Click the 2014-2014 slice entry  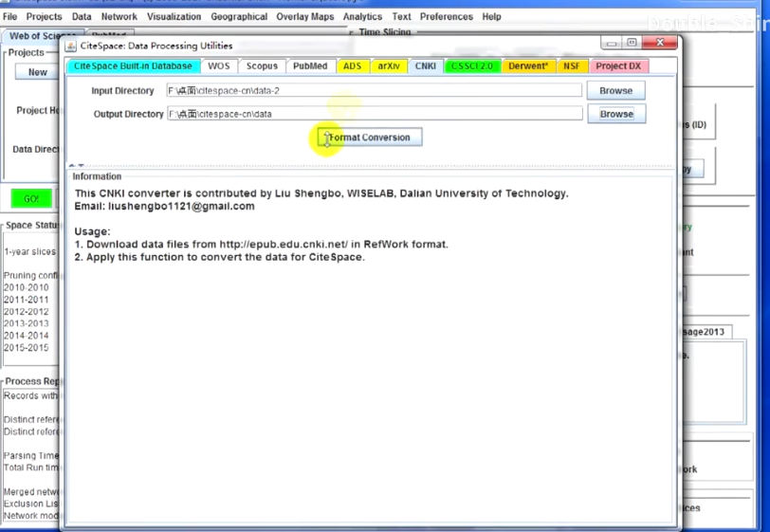pyautogui.click(x=27, y=336)
